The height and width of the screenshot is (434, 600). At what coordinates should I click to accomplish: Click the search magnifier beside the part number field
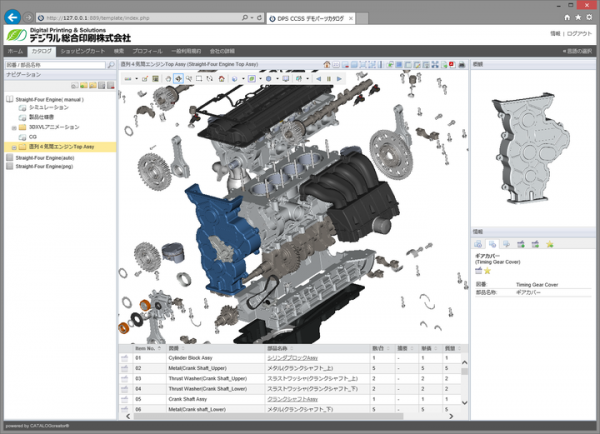[111, 65]
